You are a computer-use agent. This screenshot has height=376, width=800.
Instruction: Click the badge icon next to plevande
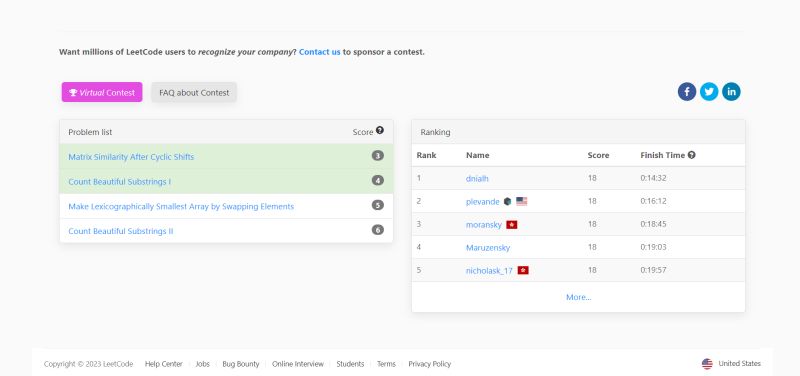(507, 202)
